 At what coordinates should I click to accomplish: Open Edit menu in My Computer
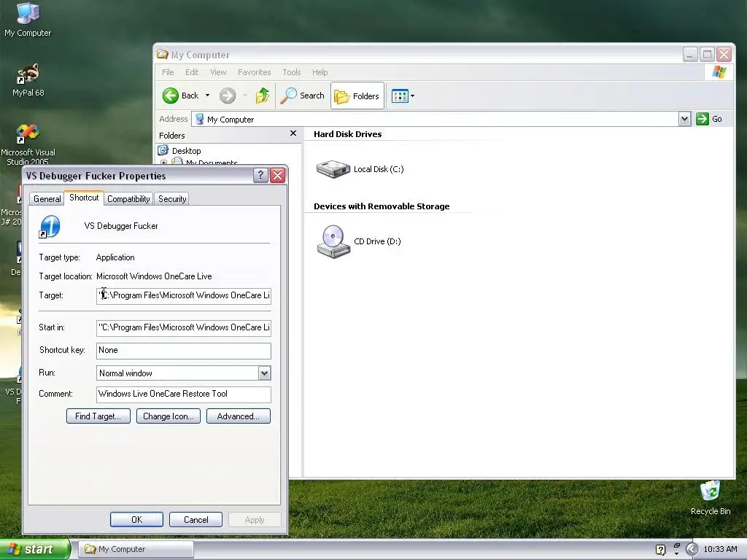[x=192, y=72]
